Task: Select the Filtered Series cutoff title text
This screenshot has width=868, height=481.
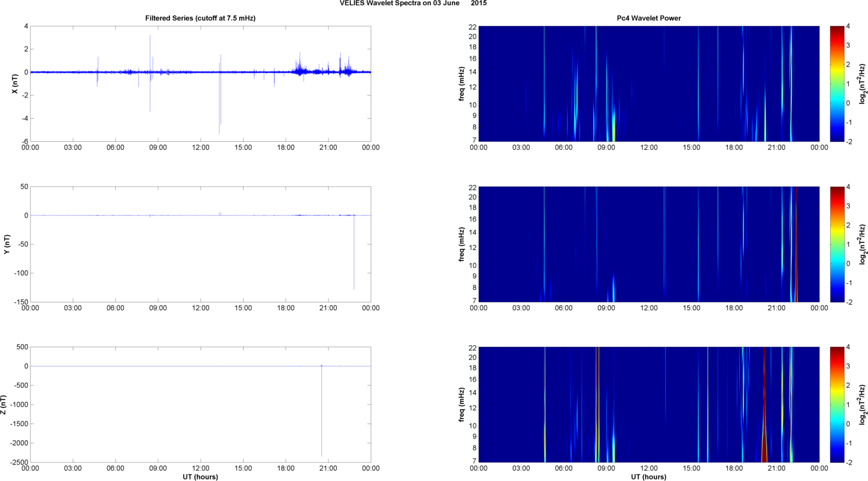Action: pos(200,18)
